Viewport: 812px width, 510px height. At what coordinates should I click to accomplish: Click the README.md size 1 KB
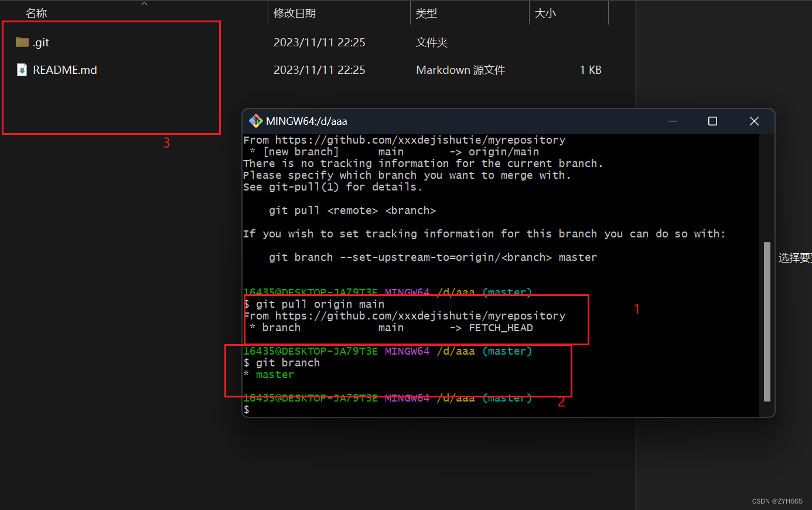[591, 70]
